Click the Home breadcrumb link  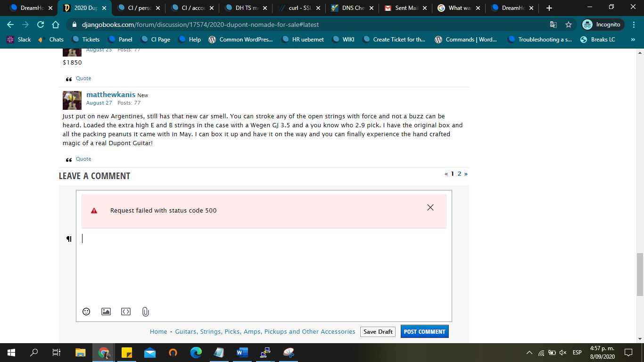point(158,331)
